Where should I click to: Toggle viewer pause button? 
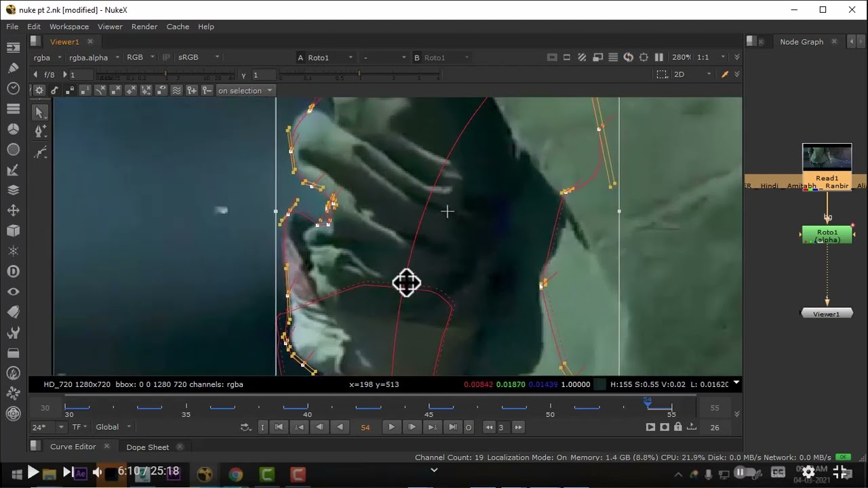pyautogui.click(x=658, y=58)
